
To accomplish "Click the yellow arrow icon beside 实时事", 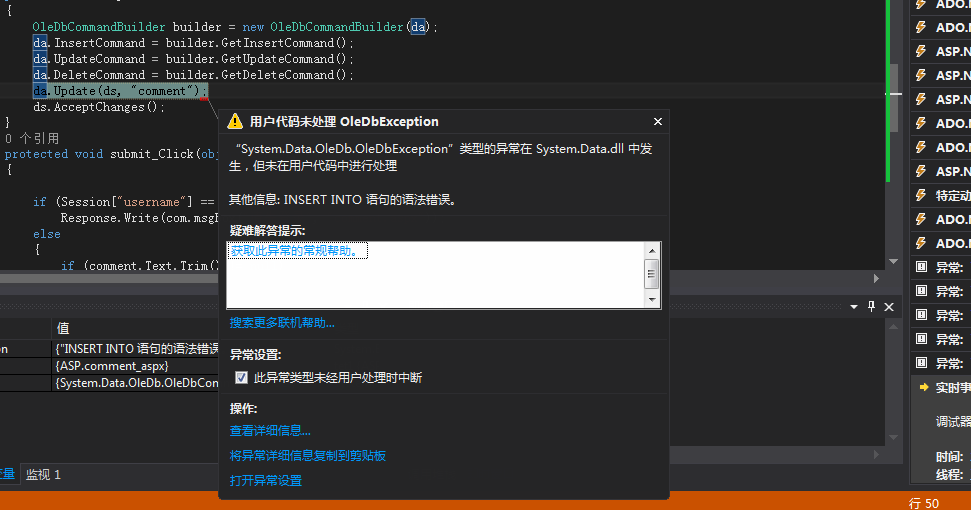I will pos(923,387).
